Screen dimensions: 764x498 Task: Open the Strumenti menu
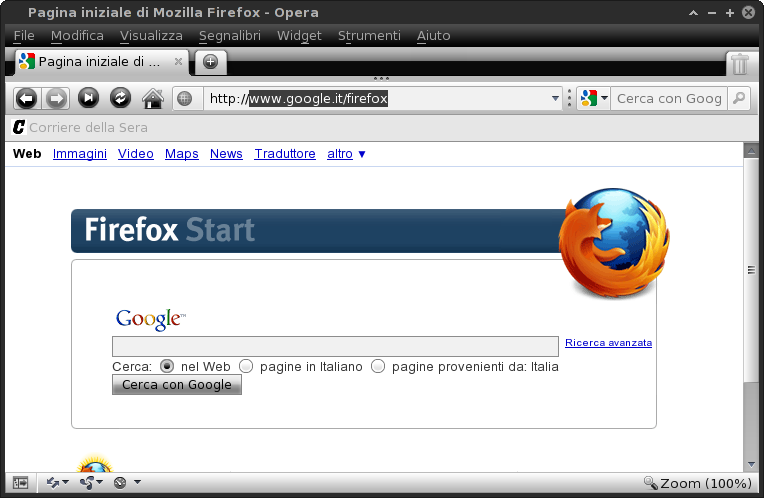[x=369, y=36]
